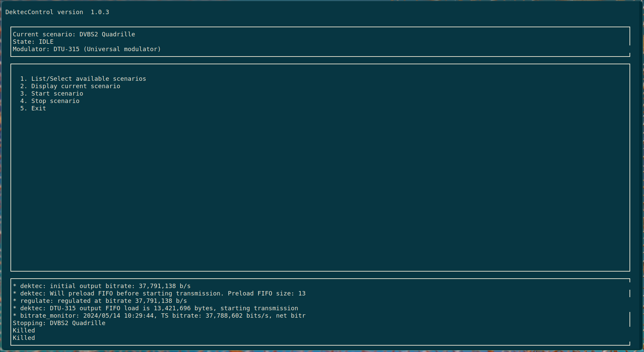The height and width of the screenshot is (352, 644).
Task: Click the last Killed log line
Action: (24, 338)
